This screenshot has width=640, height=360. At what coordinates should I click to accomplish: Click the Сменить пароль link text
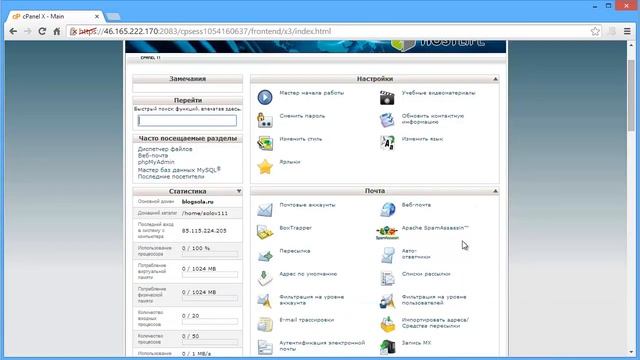(302, 116)
